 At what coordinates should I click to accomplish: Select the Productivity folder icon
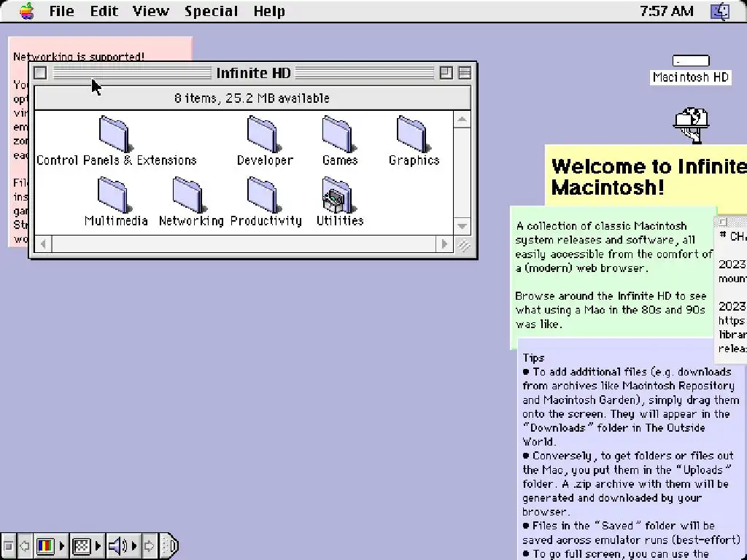point(264,195)
